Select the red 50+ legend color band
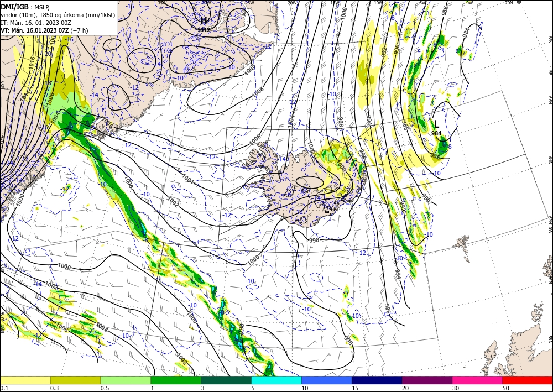Screen dimensions: 553x392 point(528,380)
